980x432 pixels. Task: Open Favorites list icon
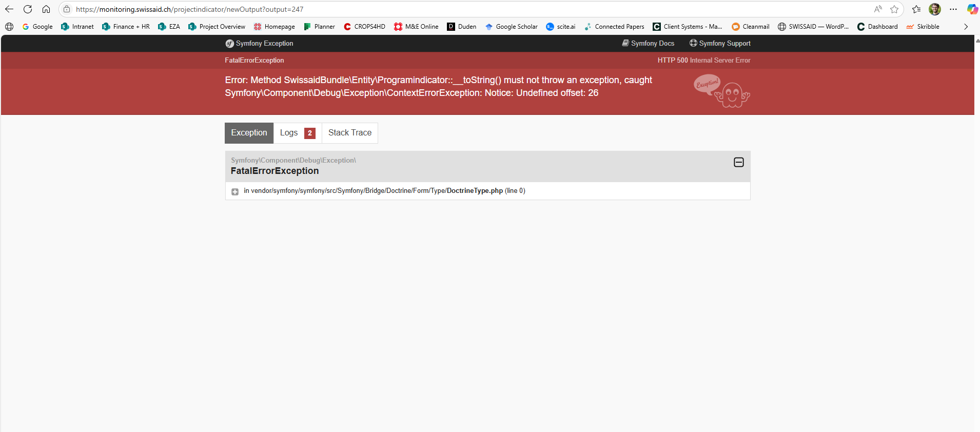pyautogui.click(x=916, y=9)
